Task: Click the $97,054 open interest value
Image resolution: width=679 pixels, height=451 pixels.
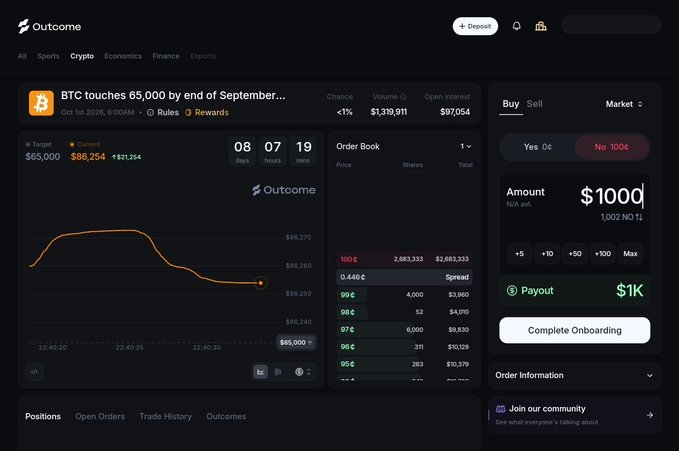Action: 455,112
